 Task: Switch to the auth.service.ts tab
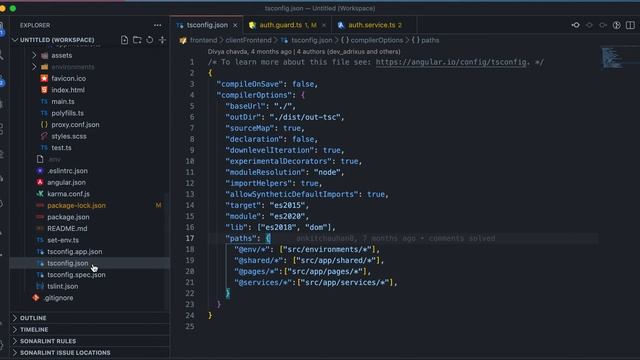374,25
